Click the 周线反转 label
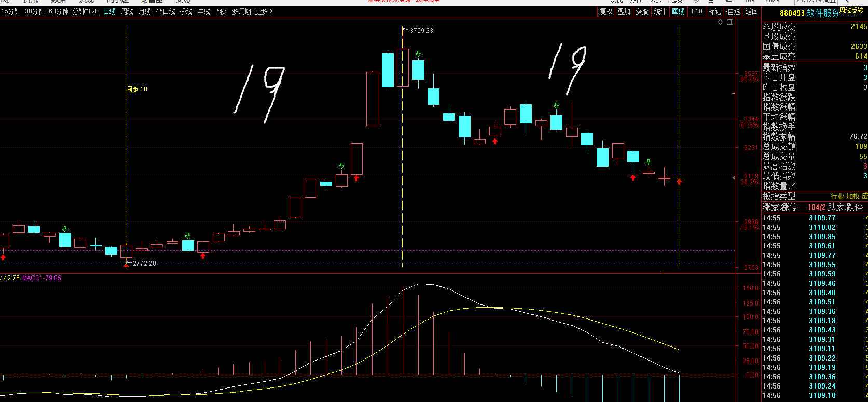 coord(851,10)
